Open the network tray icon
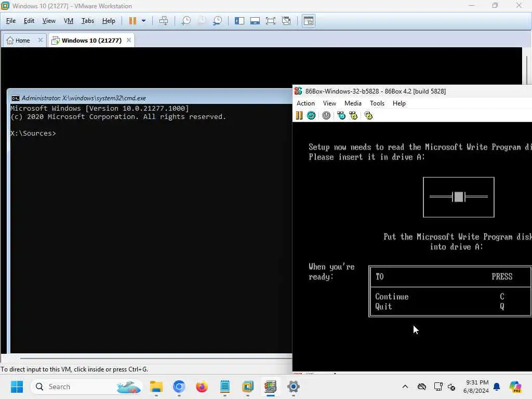532x399 pixels. click(438, 387)
